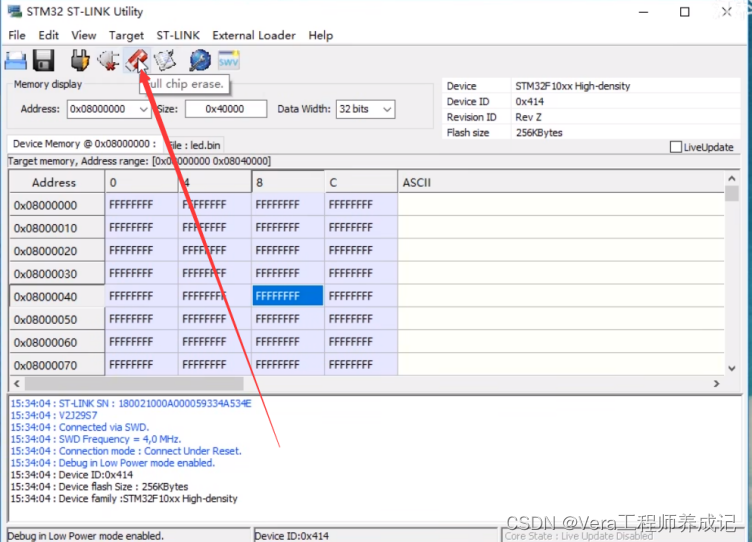The image size is (752, 542).
Task: Select row address 0x08000060
Action: tap(57, 342)
